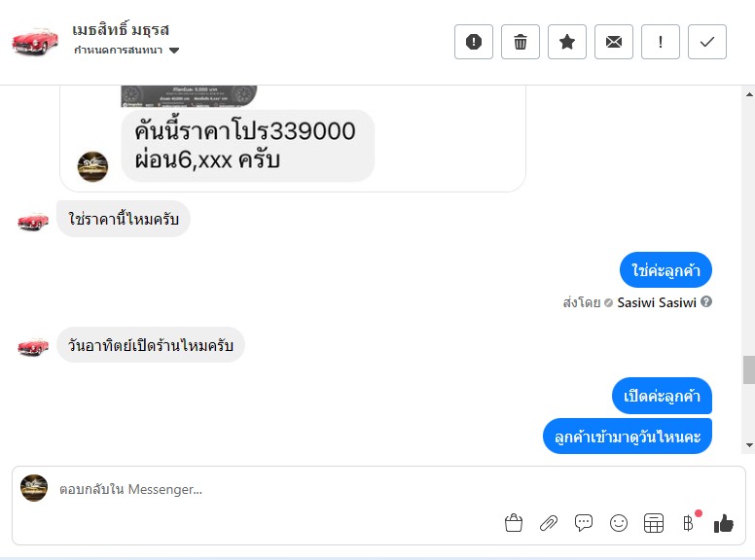Send a thumbs-up like
Image resolution: width=755 pixels, height=560 pixels.
pos(723,523)
